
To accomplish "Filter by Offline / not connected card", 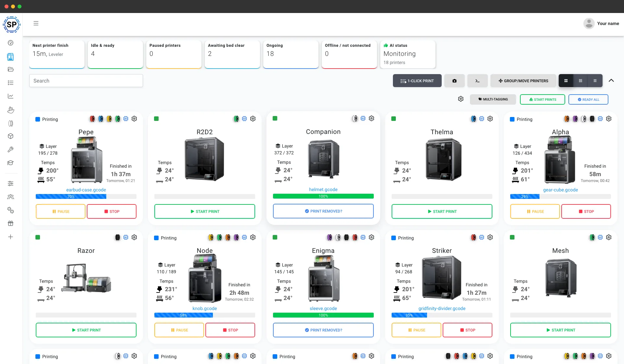I will 349,54.
